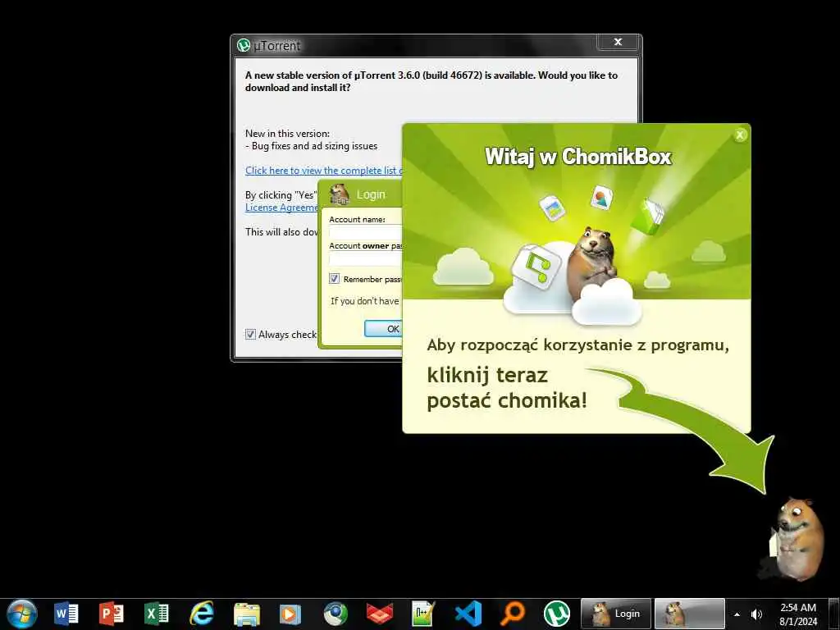Open the blue globe browser taskbar icon

(x=336, y=614)
